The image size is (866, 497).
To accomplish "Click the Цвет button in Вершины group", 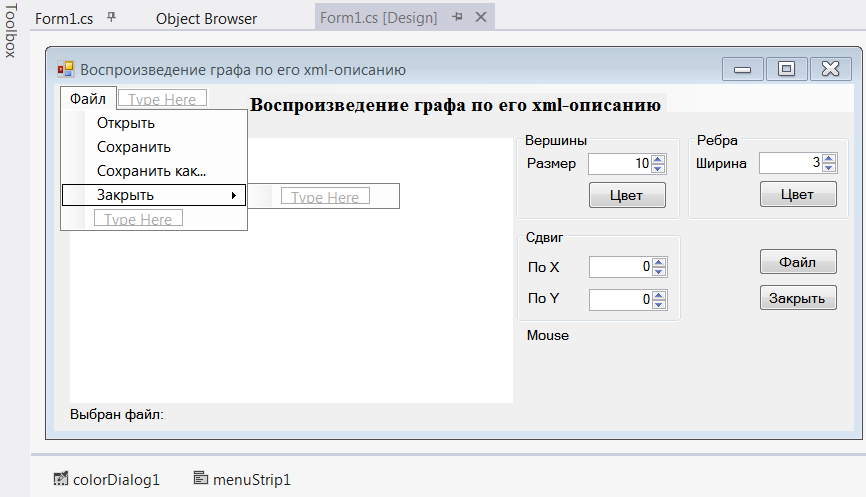I will click(627, 195).
